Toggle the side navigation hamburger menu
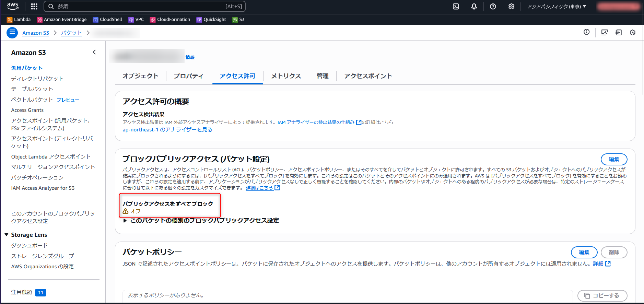The width and height of the screenshot is (644, 304). tap(12, 33)
